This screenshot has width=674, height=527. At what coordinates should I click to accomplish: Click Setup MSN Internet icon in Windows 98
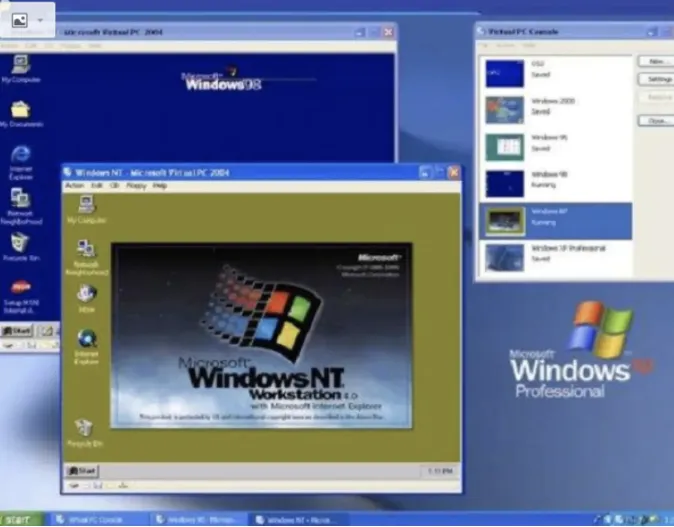coord(21,297)
